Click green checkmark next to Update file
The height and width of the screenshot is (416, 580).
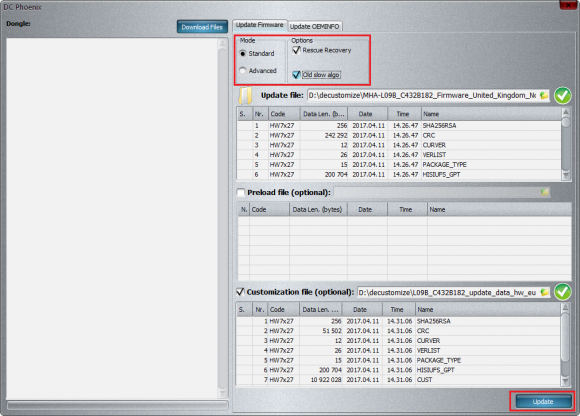[x=563, y=95]
